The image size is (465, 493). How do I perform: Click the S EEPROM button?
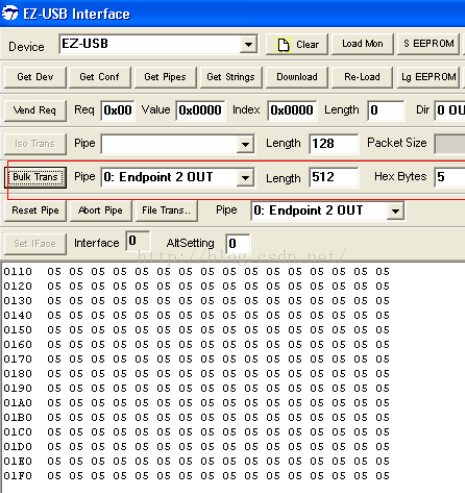click(x=429, y=44)
